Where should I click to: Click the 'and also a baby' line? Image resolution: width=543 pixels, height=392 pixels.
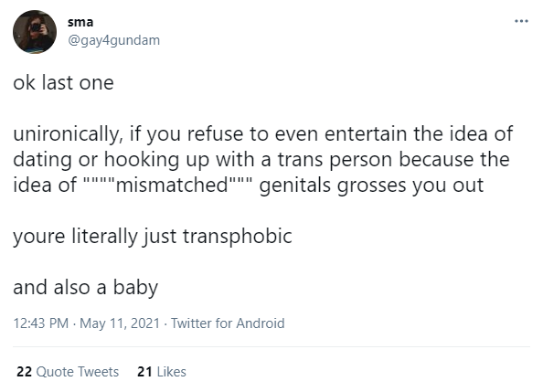pyautogui.click(x=86, y=288)
